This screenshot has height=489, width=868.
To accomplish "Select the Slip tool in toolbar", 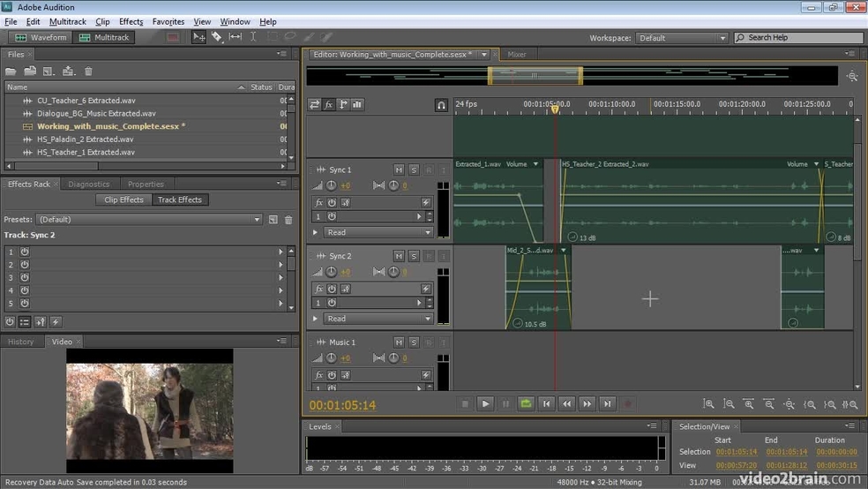I will pyautogui.click(x=236, y=37).
